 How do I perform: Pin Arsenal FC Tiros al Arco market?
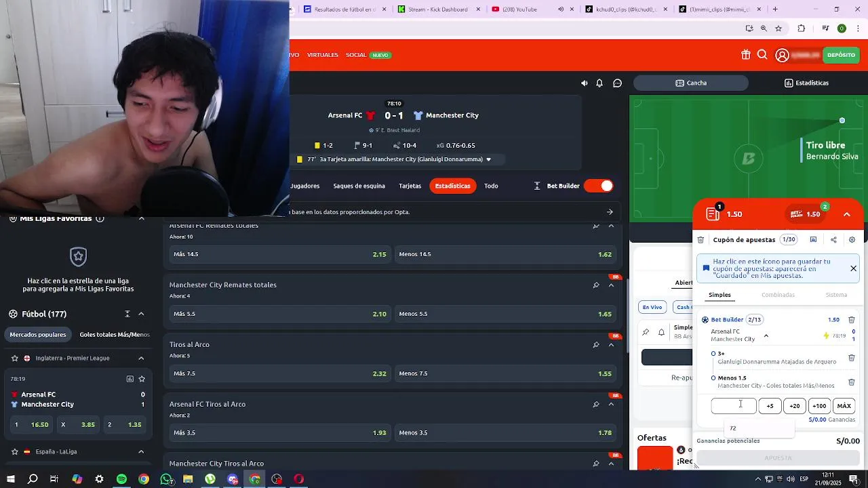pyautogui.click(x=596, y=405)
